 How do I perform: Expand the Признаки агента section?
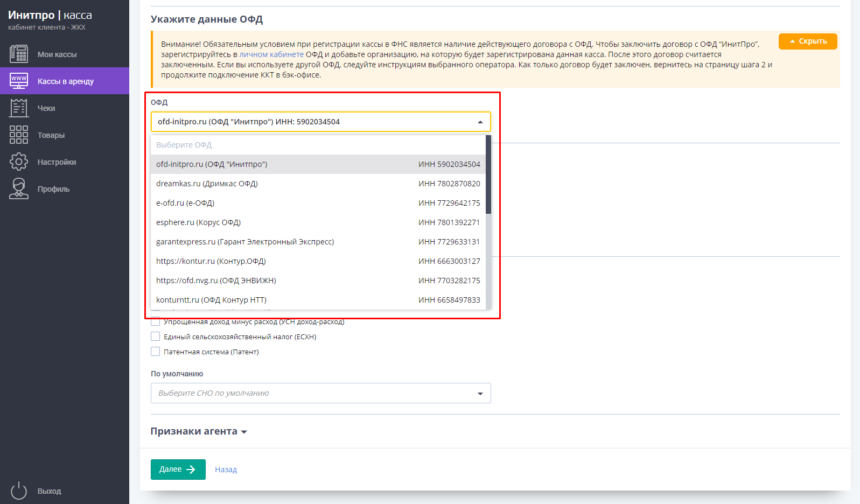click(199, 431)
